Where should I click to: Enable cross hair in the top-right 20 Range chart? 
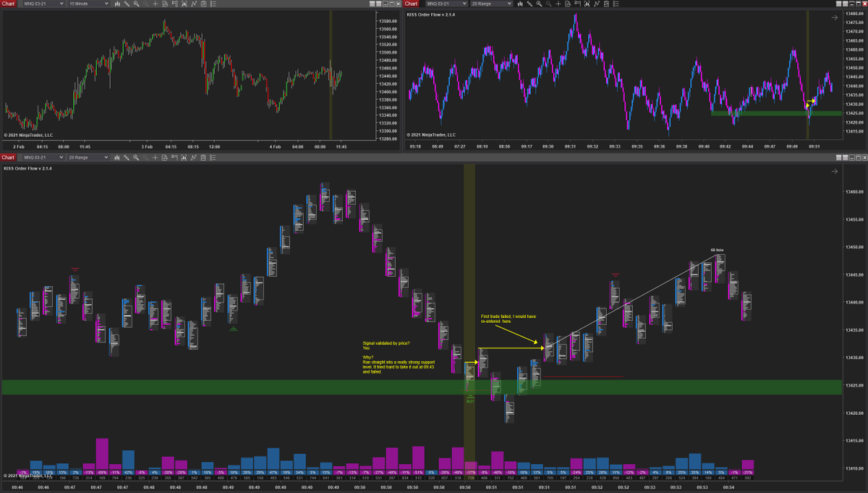pos(558,4)
